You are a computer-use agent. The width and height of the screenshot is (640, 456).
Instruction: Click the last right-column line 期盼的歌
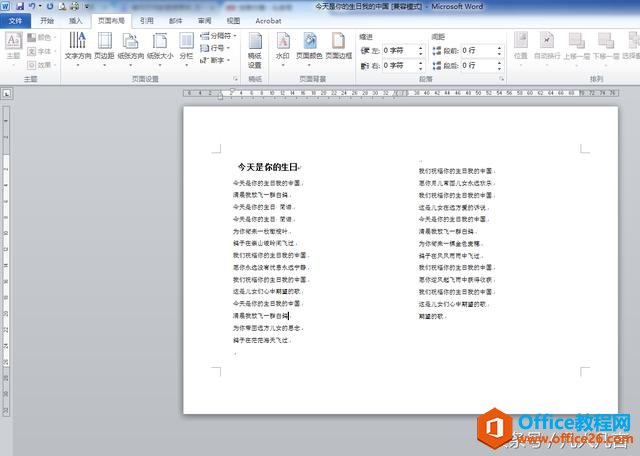pyautogui.click(x=431, y=316)
